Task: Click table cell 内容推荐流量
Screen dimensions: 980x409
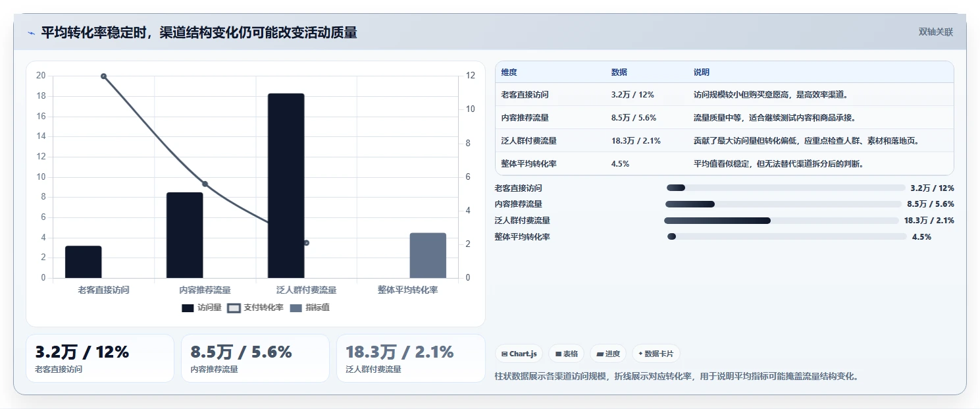Action: click(525, 118)
